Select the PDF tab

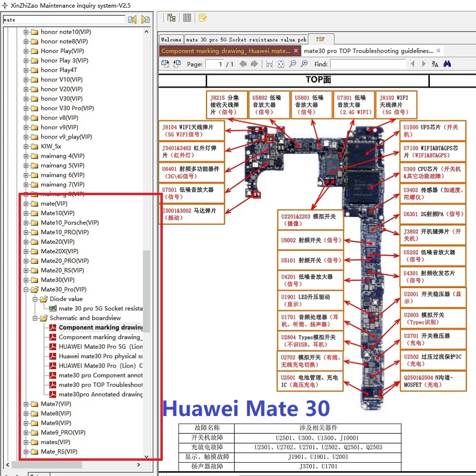point(320,39)
